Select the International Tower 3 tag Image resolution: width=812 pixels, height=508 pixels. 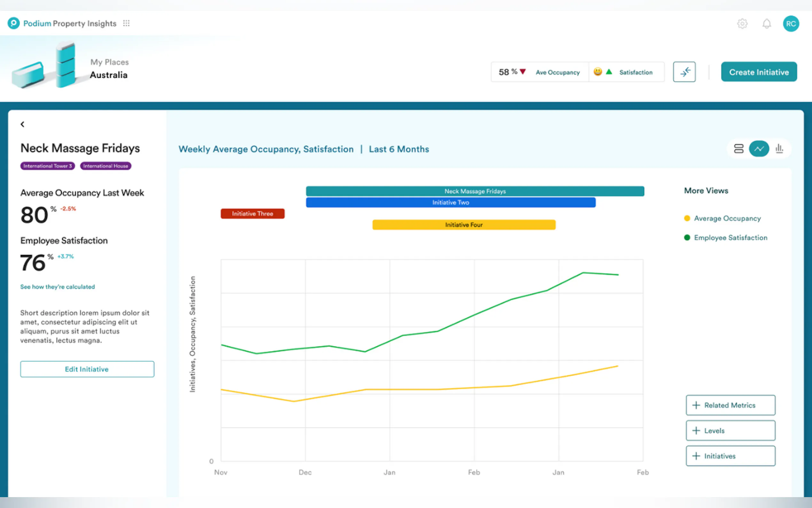[48, 166]
